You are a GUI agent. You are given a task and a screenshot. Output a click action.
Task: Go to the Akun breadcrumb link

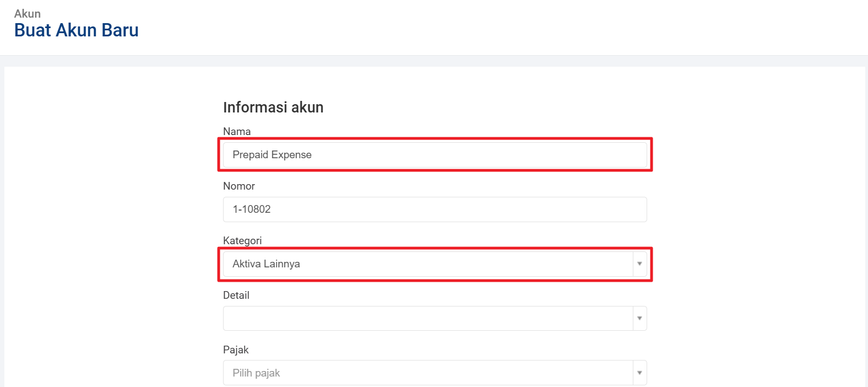pos(28,14)
